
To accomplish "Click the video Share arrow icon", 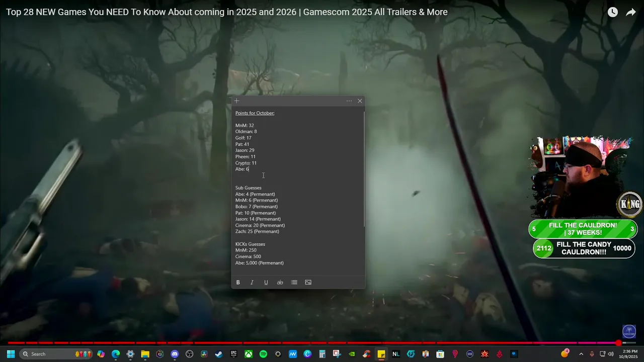I will coord(631,12).
